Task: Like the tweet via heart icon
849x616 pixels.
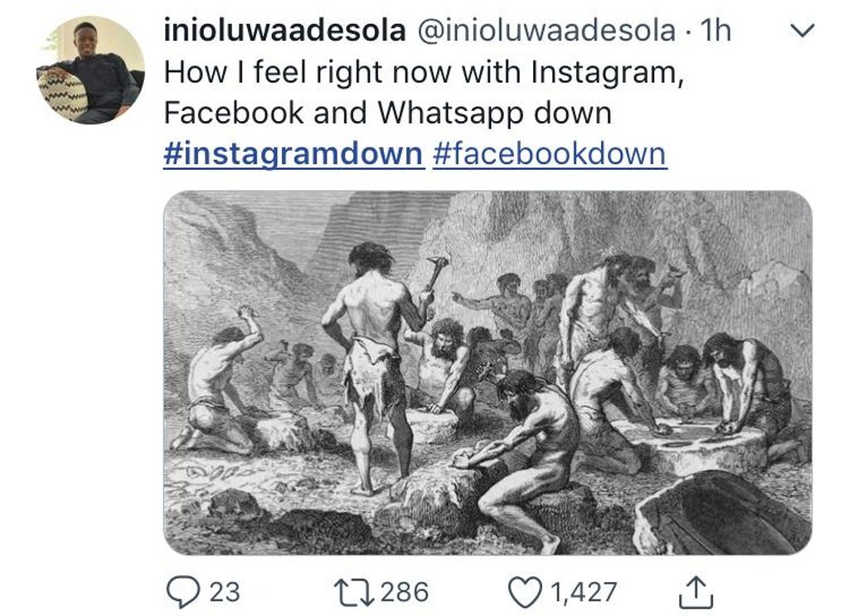Action: [526, 592]
